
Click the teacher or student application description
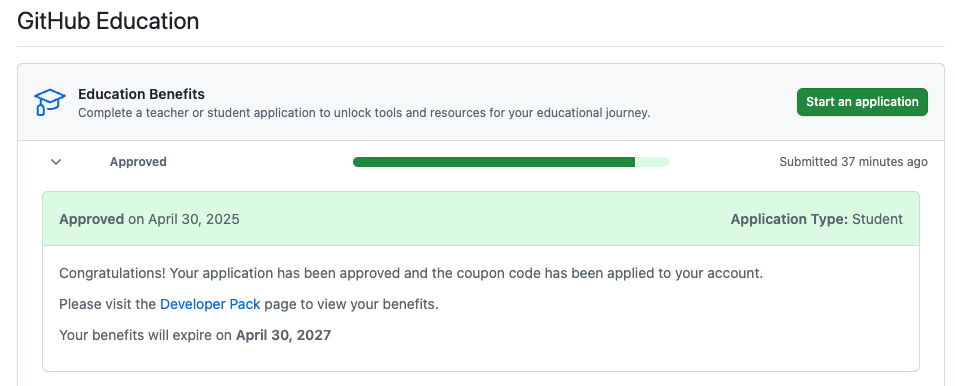coord(364,113)
